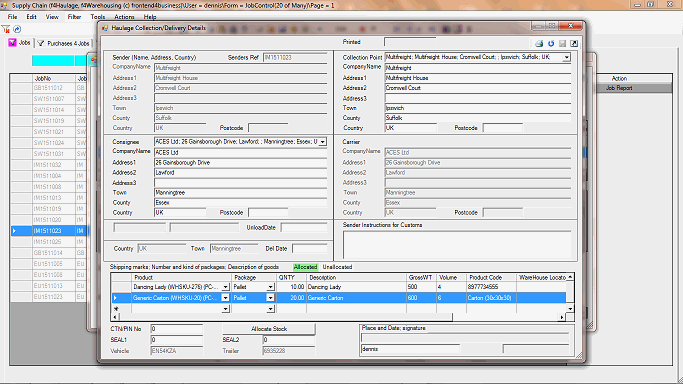Click the Description cell Generic Carton
This screenshot has height=384, width=683.
click(356, 298)
